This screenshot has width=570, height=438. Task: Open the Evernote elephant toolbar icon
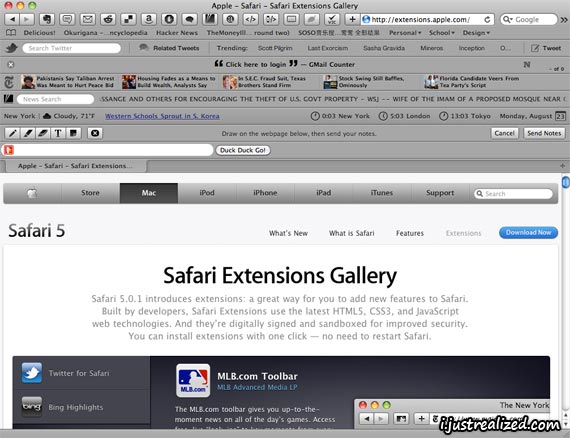coord(47,19)
